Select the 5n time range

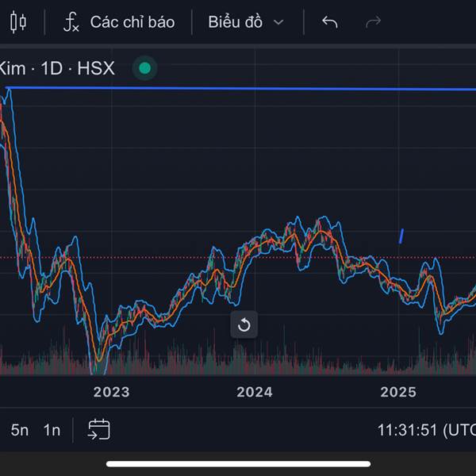click(x=20, y=430)
